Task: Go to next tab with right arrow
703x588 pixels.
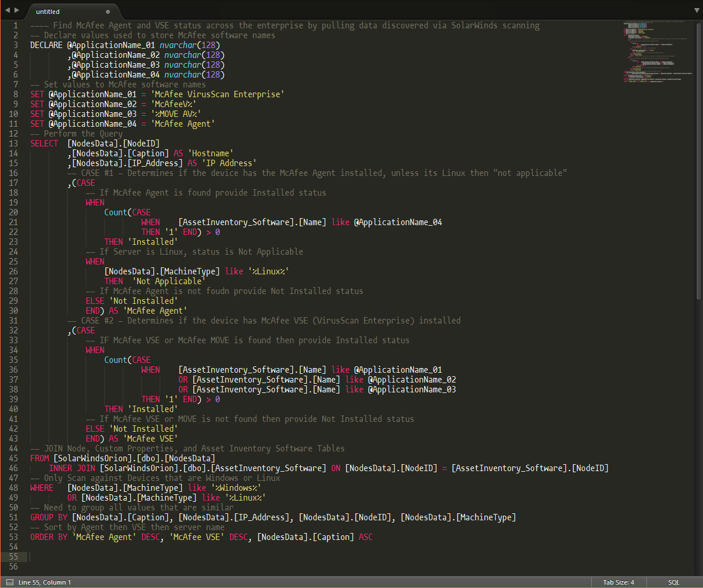Action: (x=17, y=10)
